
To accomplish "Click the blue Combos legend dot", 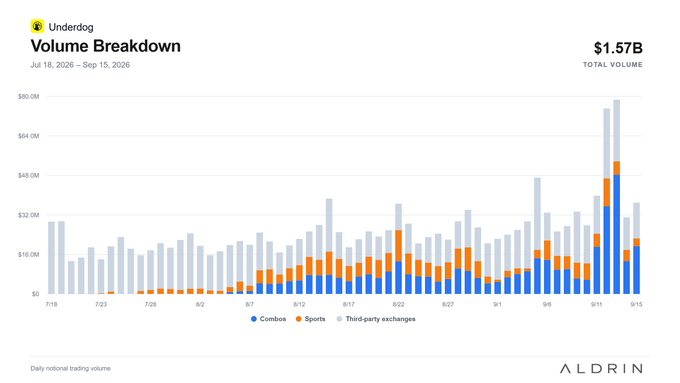I will pos(254,319).
